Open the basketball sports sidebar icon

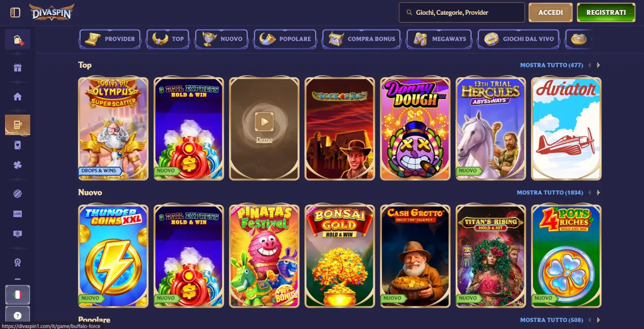coord(18,194)
